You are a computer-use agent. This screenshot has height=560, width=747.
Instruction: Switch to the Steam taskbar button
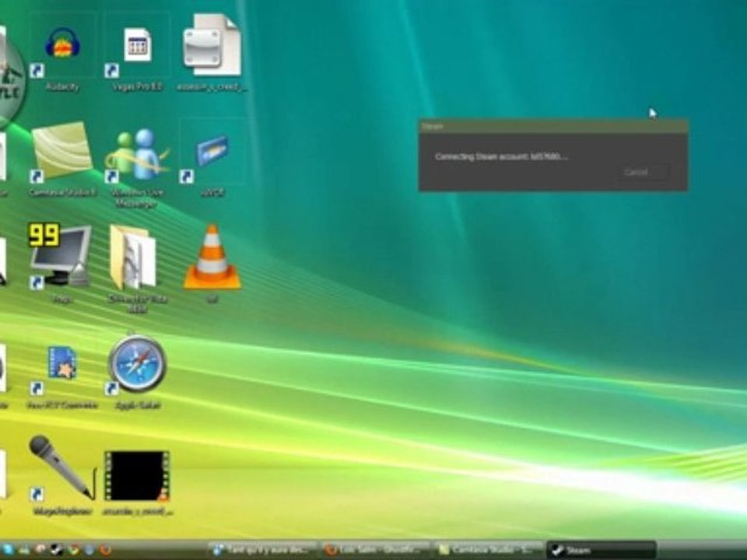click(x=601, y=550)
